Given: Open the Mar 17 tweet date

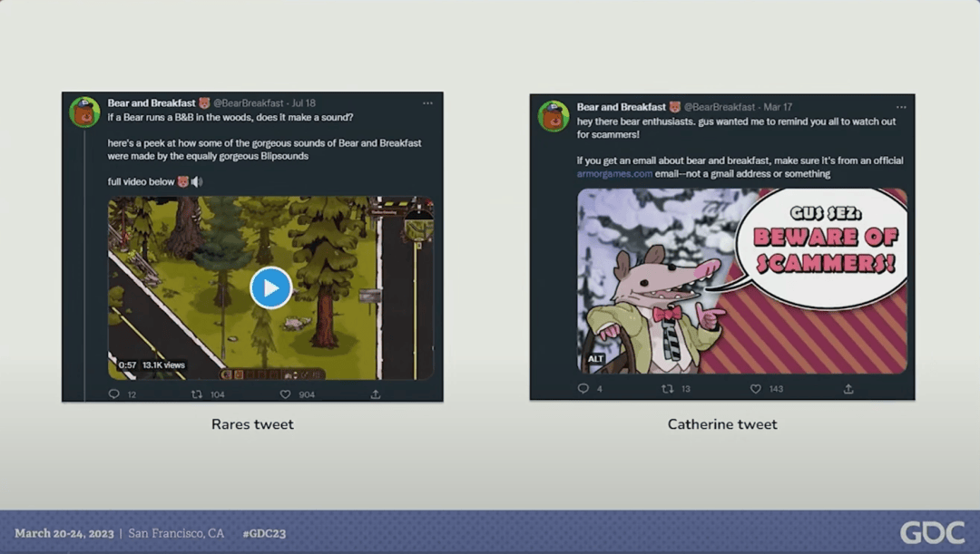Looking at the screenshot, I should (x=778, y=107).
